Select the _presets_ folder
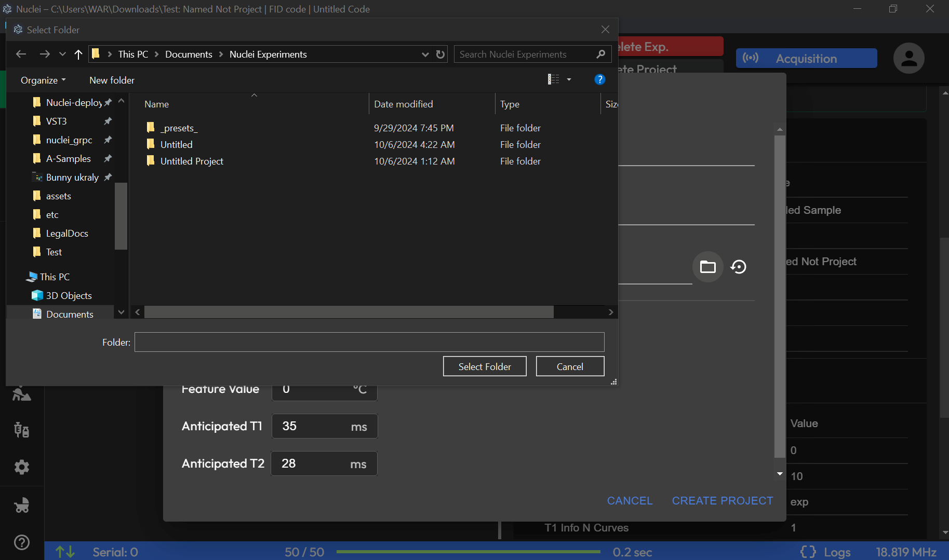 click(x=179, y=128)
